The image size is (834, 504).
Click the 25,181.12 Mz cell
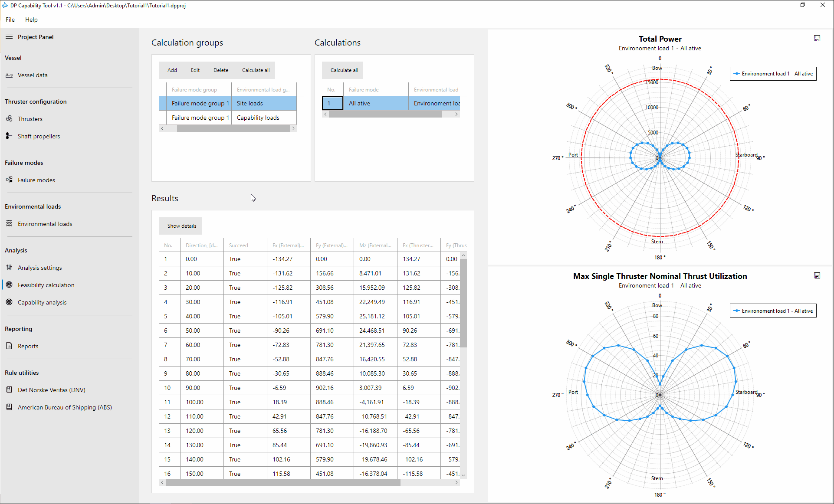pos(372,316)
